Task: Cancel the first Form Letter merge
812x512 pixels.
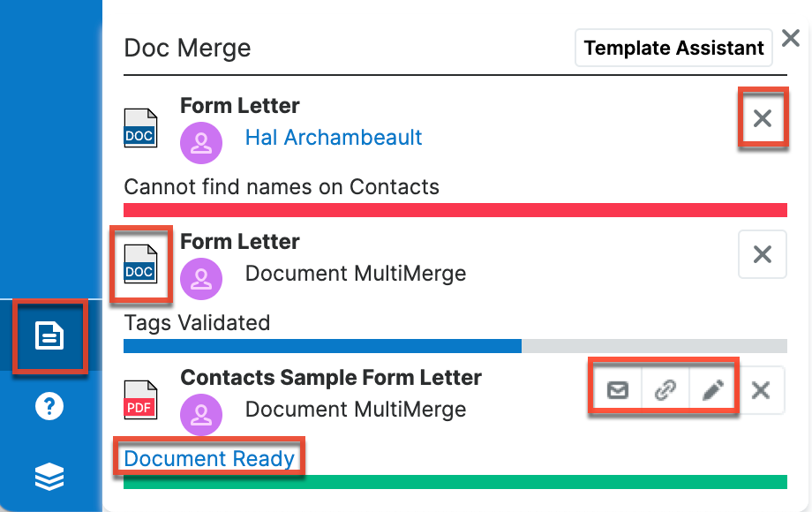Action: point(762,118)
